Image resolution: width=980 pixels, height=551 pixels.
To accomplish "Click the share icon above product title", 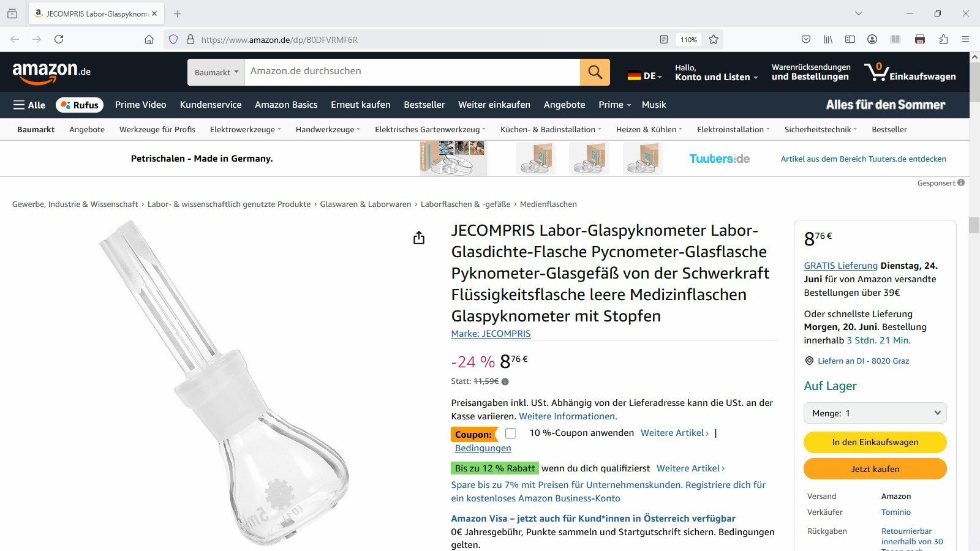I will pos(419,238).
